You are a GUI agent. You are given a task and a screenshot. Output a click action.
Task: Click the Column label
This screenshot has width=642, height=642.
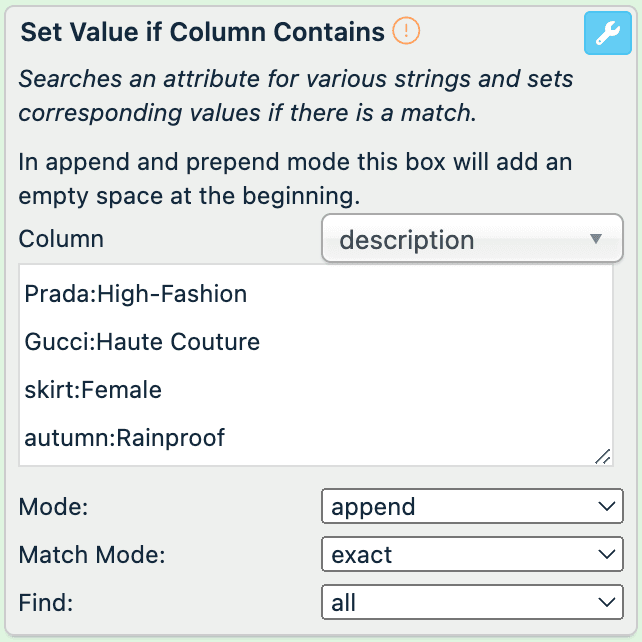pyautogui.click(x=61, y=240)
